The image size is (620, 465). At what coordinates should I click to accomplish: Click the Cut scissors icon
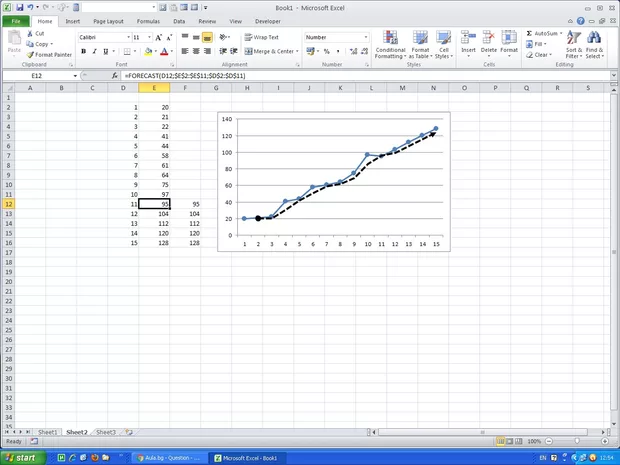pyautogui.click(x=29, y=33)
